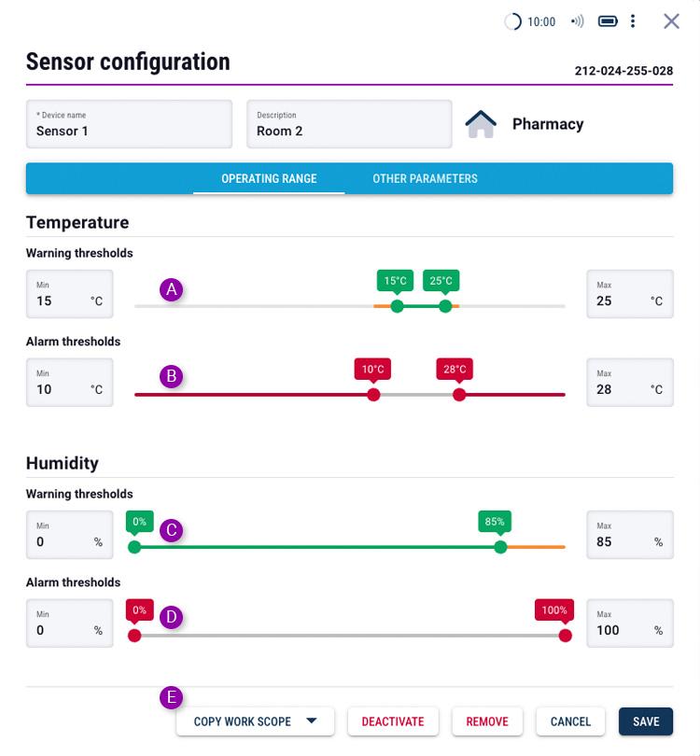The height and width of the screenshot is (756, 700).
Task: Click the battery status icon
Action: click(x=608, y=21)
